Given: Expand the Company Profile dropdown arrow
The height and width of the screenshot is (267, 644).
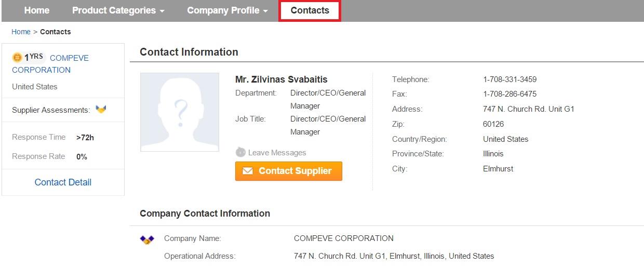Looking at the screenshot, I should [x=266, y=11].
